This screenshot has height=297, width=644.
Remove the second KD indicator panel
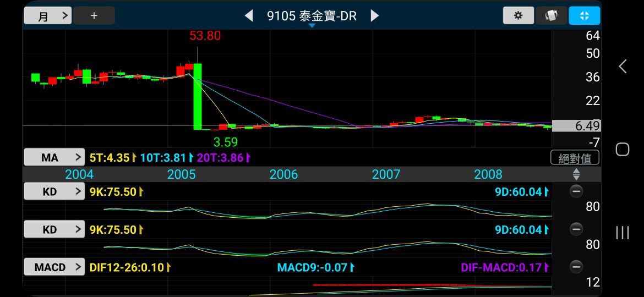pos(576,229)
